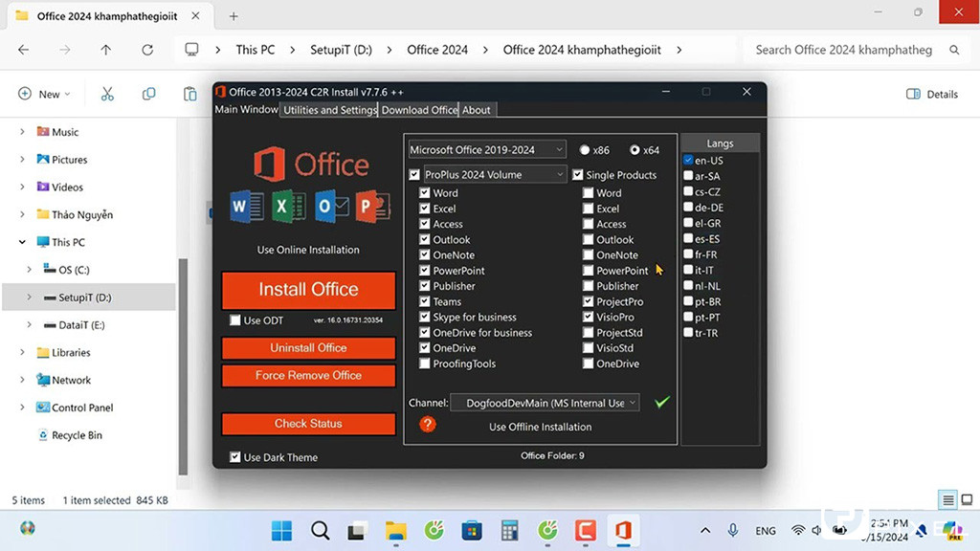Click the Copy icon in Explorer toolbar
980x551 pixels.
tap(148, 94)
